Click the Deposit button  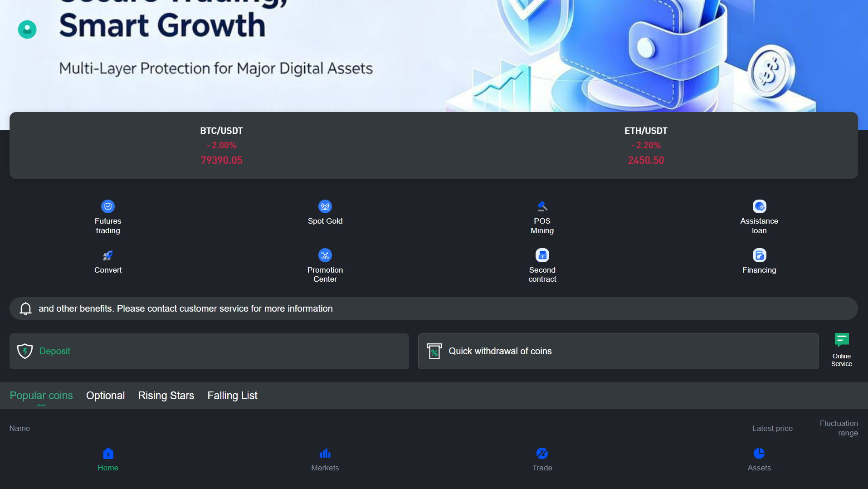(209, 351)
